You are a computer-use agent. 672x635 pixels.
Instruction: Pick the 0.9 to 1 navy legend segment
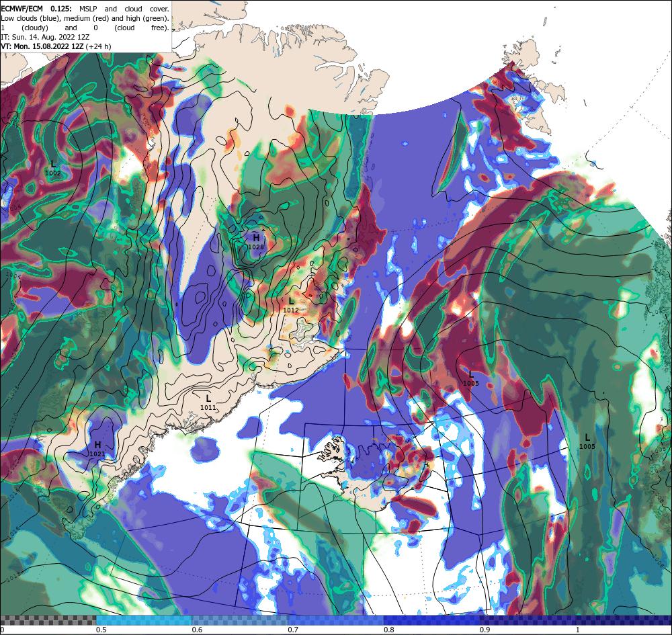click(x=576, y=620)
